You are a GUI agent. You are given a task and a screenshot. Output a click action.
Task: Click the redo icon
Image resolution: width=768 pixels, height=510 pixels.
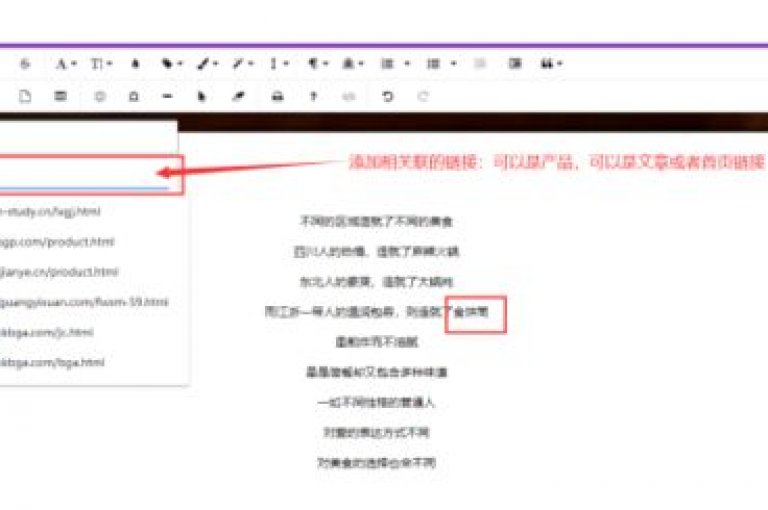point(423,97)
